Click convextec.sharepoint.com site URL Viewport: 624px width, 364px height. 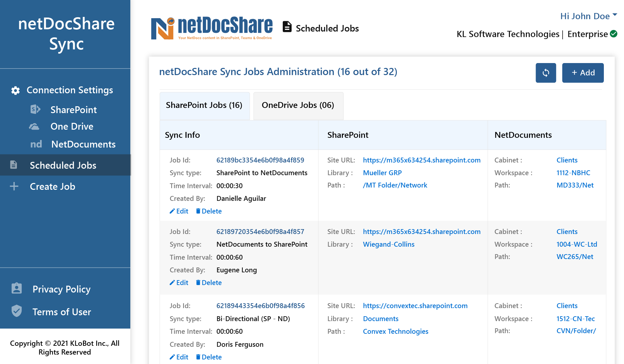point(415,305)
